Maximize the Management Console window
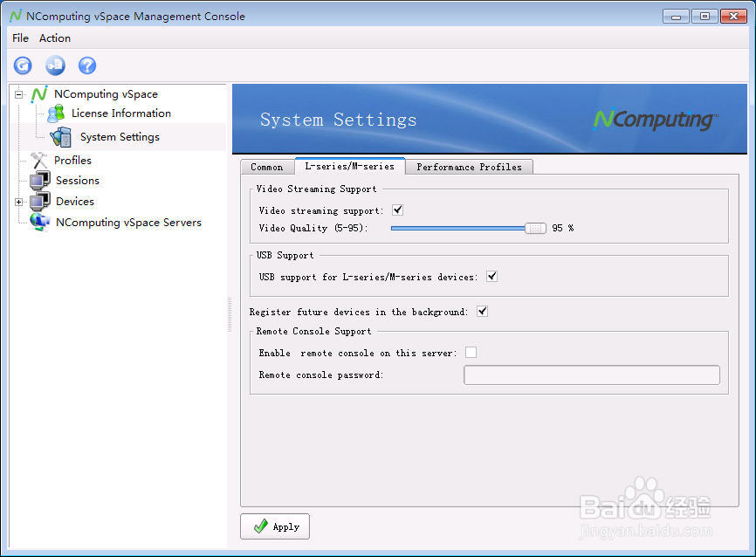This screenshot has width=756, height=557. 704,17
